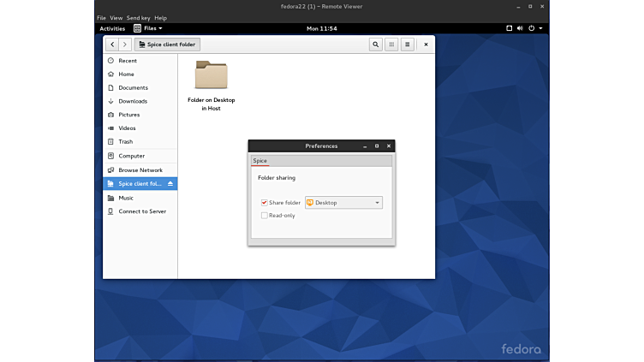644x362 pixels.
Task: Click the search icon in Files toolbar
Action: [x=375, y=45]
